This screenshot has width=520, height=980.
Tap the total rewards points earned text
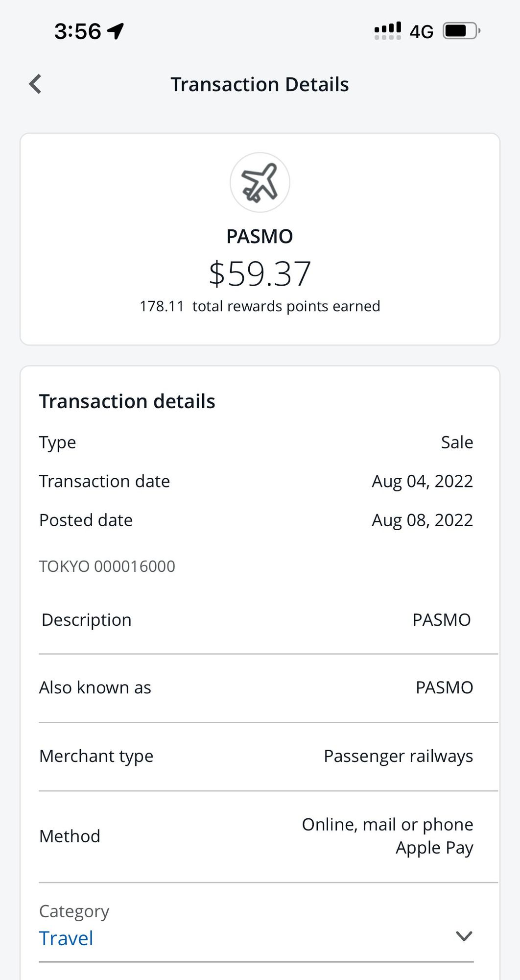point(260,306)
